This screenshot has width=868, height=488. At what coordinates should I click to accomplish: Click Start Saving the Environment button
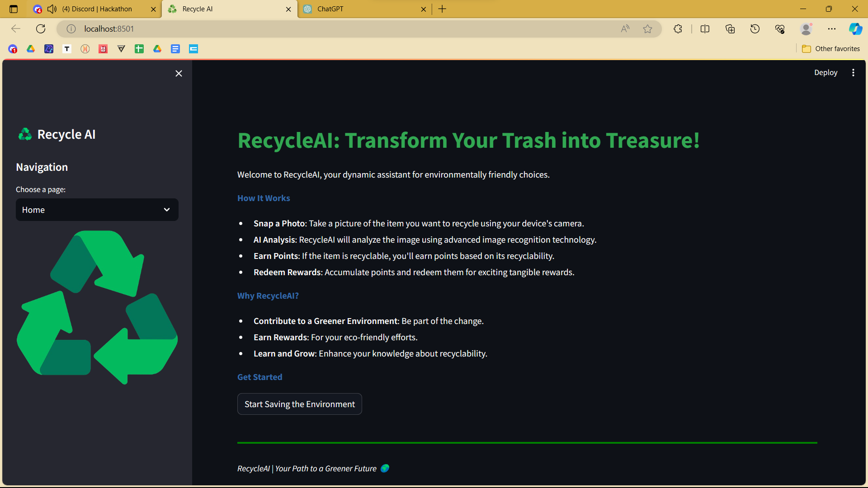point(299,404)
